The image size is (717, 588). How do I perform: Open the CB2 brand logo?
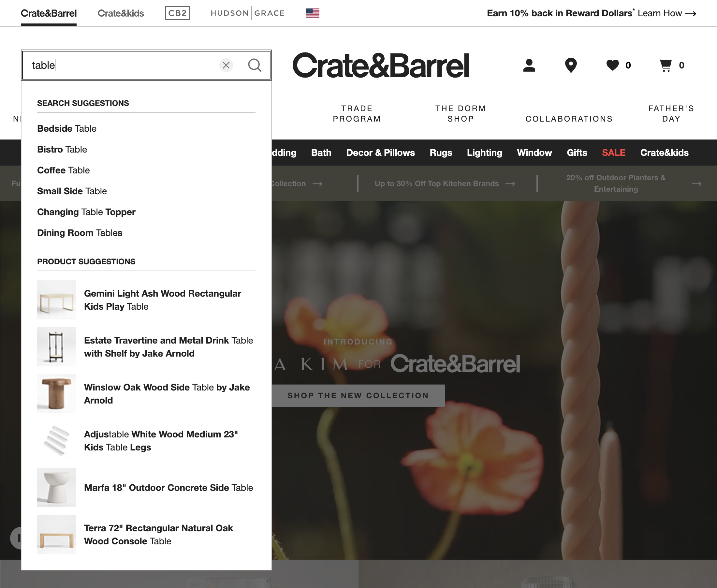tap(178, 13)
